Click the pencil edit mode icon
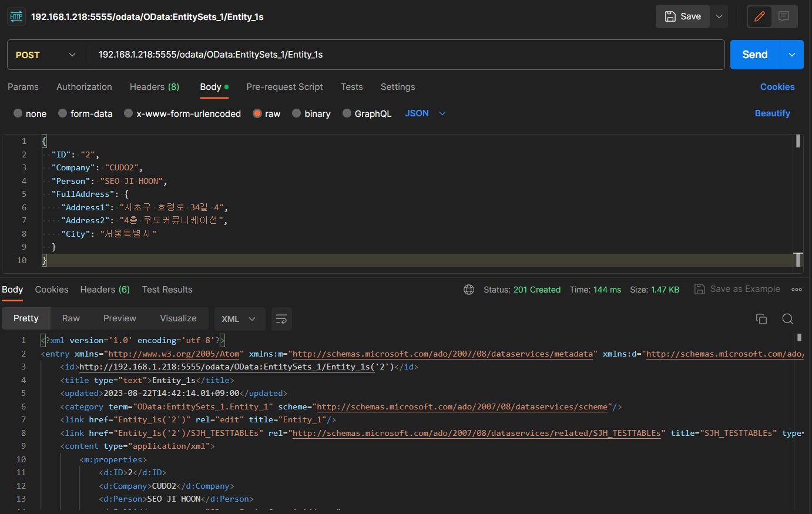The height and width of the screenshot is (514, 812). tap(760, 16)
